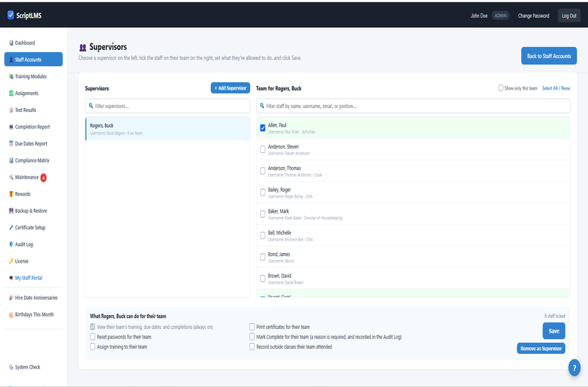Click Back to Staff Accounts button
This screenshot has height=387, width=588.
tap(548, 56)
